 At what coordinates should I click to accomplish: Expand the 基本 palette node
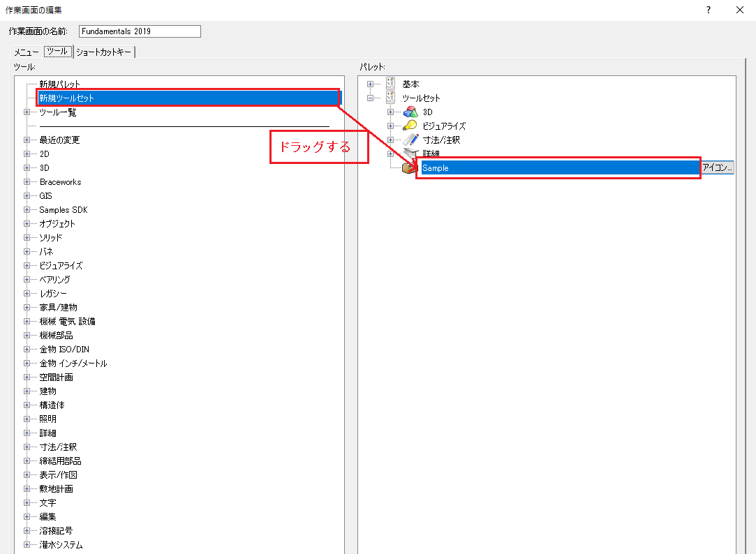371,84
